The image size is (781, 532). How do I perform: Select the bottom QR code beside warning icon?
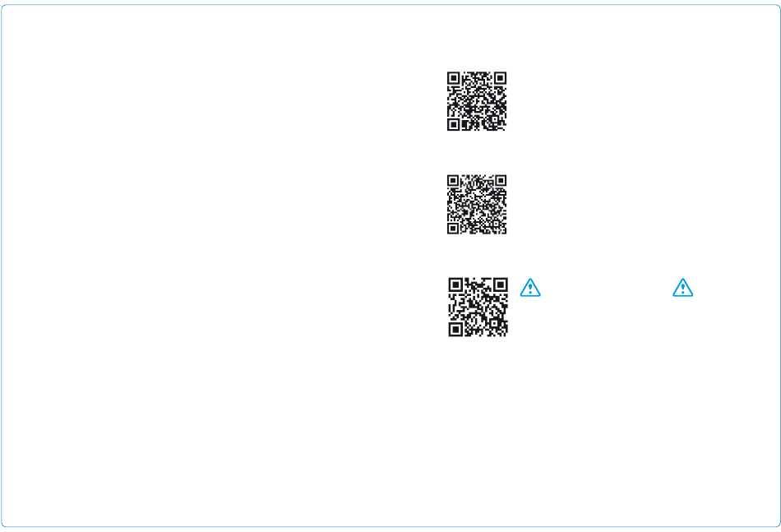[x=478, y=308]
